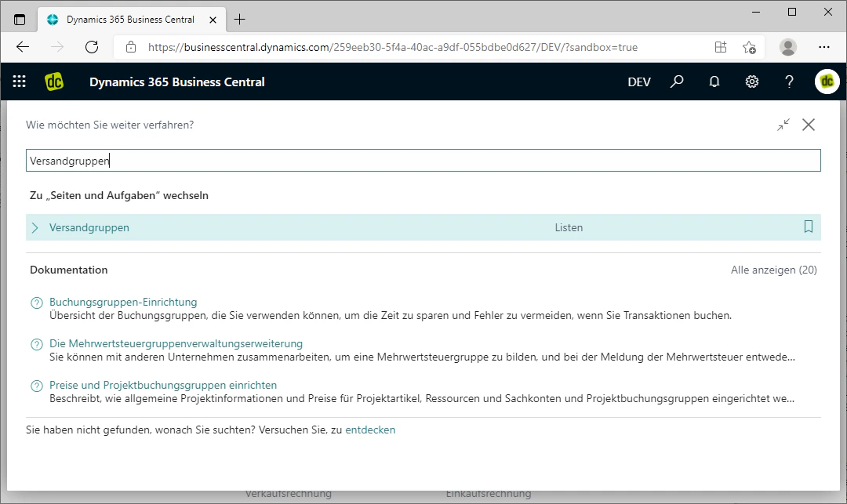Viewport: 847px width, 504px height.
Task: Click help icon beside Die Mehrwertsteuergruppenverwaltungserweiterung
Action: (x=37, y=344)
